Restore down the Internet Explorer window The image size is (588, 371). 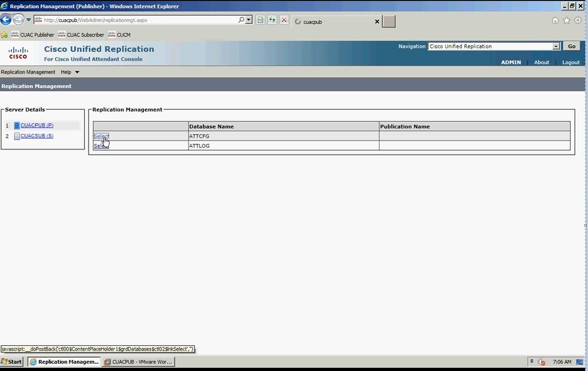point(572,6)
